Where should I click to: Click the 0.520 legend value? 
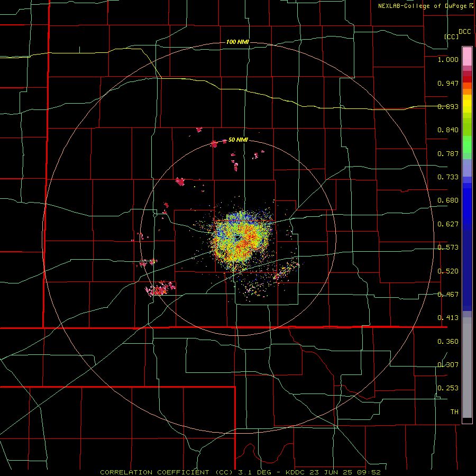coord(448,271)
